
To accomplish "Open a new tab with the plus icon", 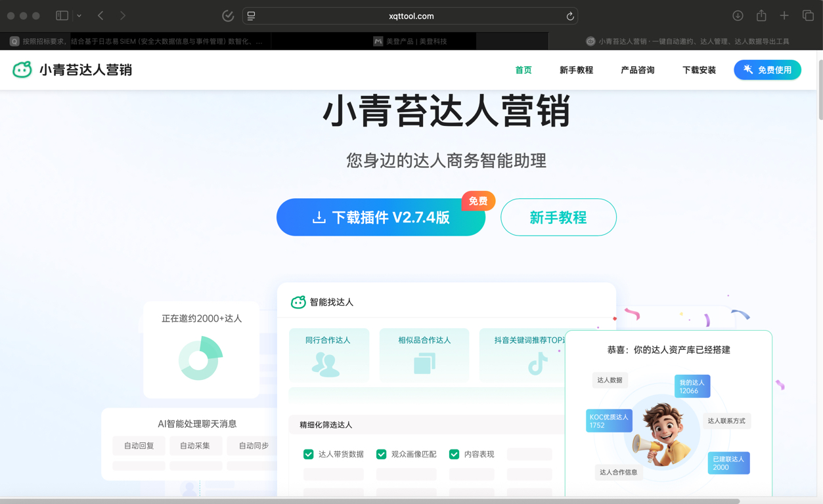I will pos(784,16).
